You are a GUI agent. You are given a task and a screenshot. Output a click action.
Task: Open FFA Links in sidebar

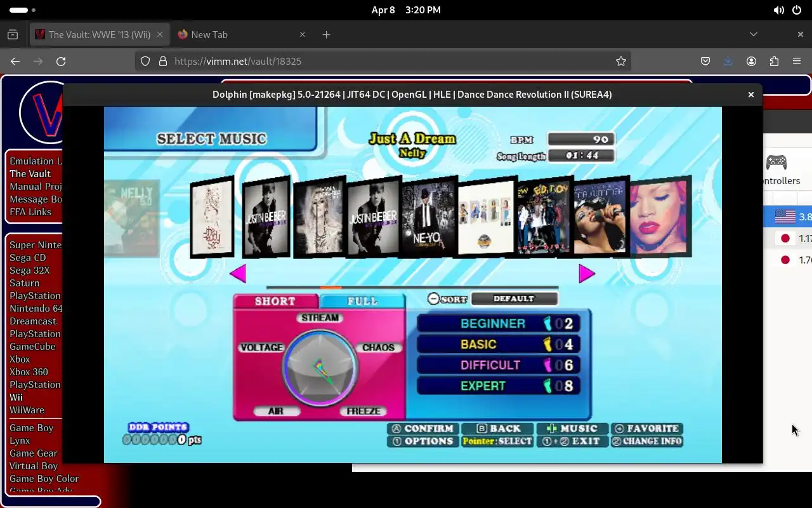30,211
